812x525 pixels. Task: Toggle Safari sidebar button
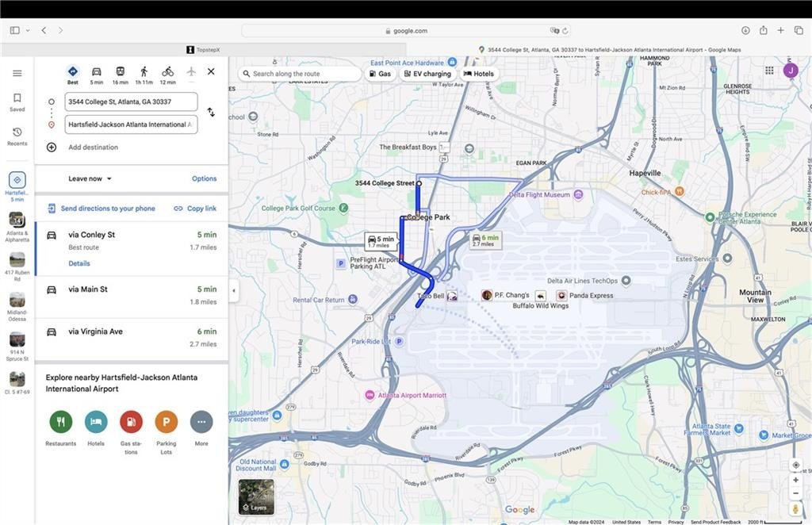15,31
